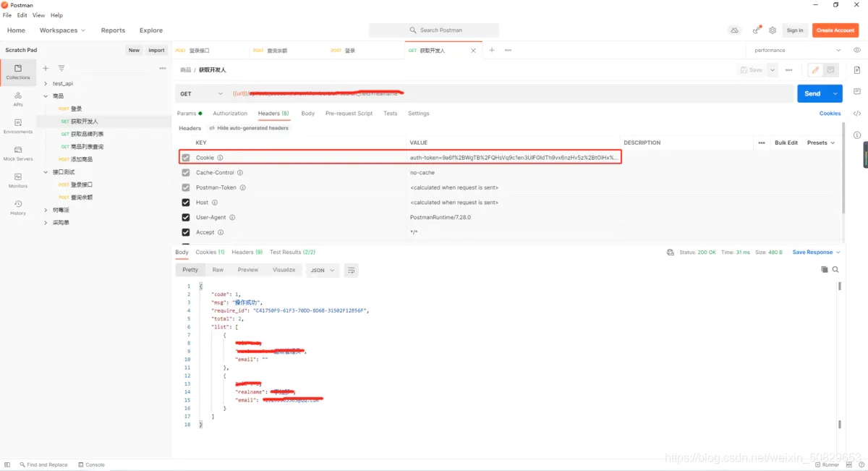Switch to comment mode icon beside pencil
The height and width of the screenshot is (471, 868).
pos(830,70)
